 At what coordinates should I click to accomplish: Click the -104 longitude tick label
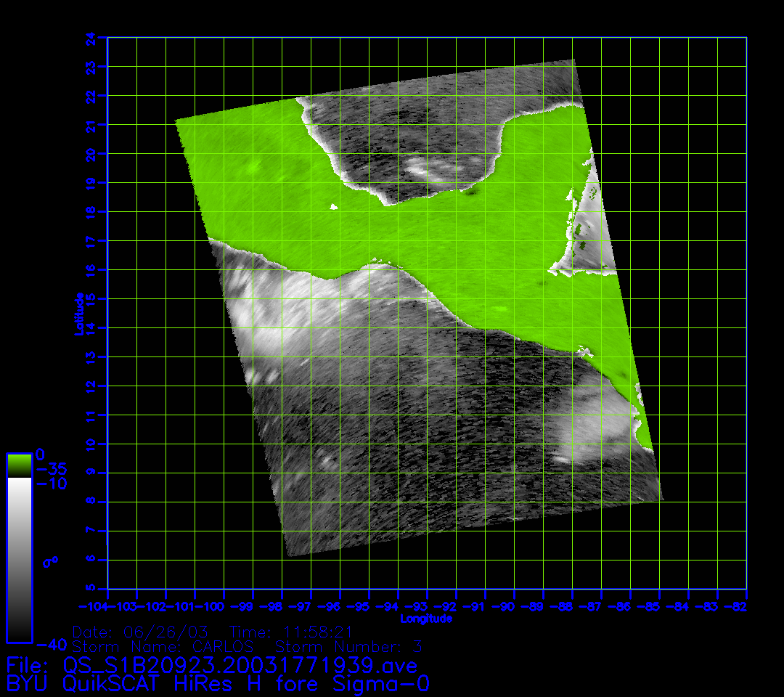(x=94, y=606)
